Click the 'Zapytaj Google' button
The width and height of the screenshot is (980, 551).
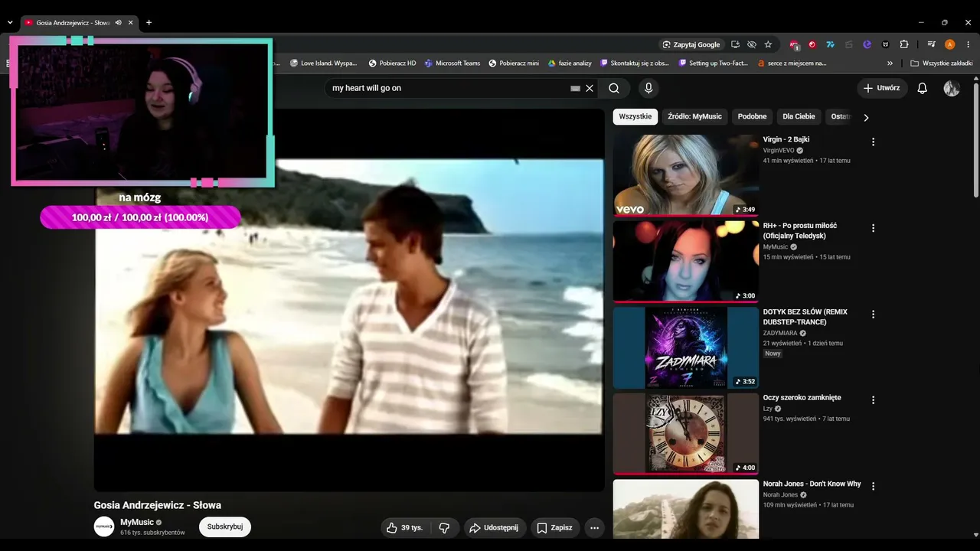pos(691,44)
